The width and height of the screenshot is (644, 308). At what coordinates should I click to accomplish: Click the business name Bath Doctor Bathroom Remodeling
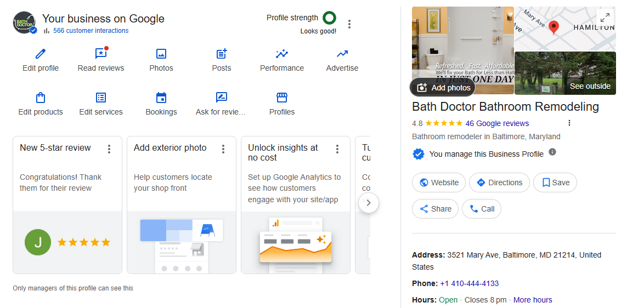point(506,107)
